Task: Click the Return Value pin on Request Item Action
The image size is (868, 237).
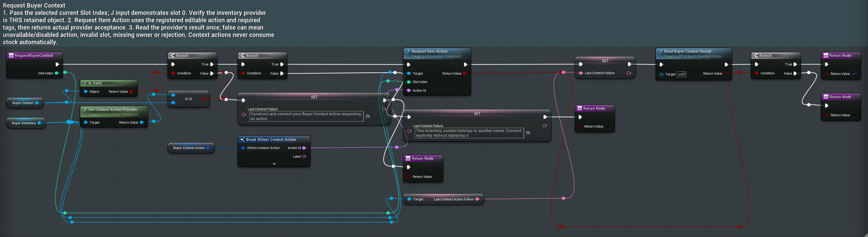Action: (x=465, y=73)
